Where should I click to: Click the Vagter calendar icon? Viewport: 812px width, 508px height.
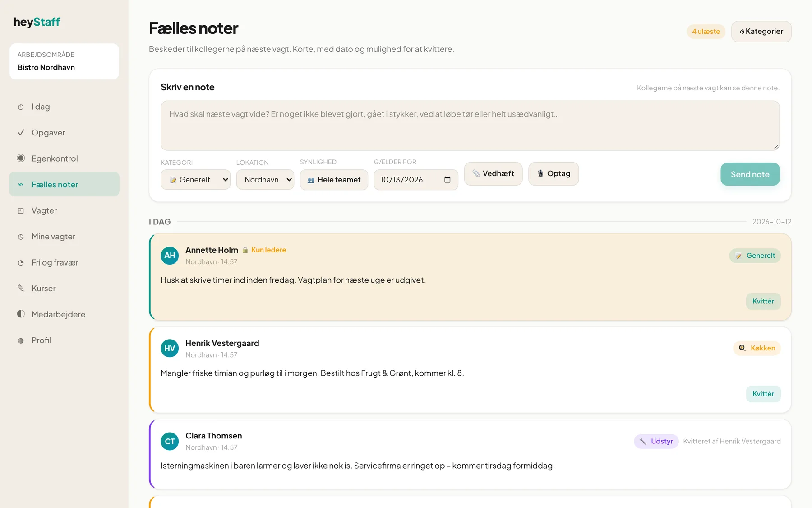[21, 211]
